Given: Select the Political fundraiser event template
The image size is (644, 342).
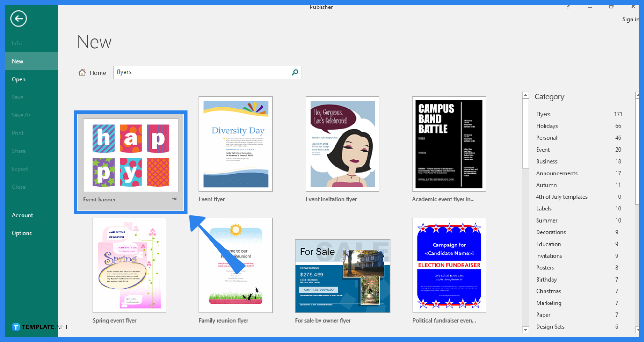Looking at the screenshot, I should (x=449, y=265).
